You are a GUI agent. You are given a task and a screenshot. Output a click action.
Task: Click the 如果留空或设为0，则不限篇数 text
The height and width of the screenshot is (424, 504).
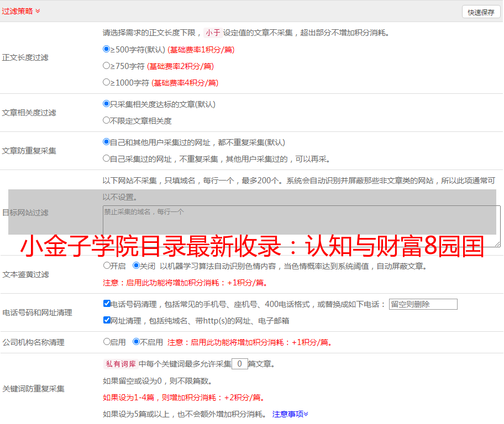(x=158, y=381)
